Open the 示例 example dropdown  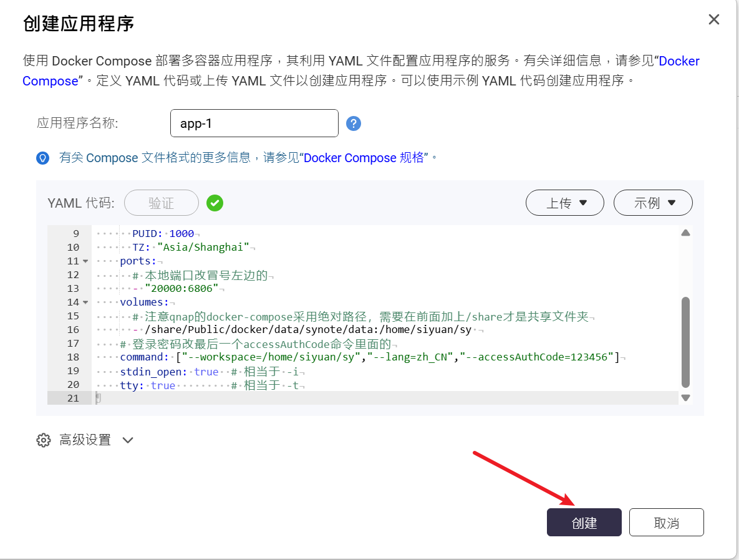point(653,203)
